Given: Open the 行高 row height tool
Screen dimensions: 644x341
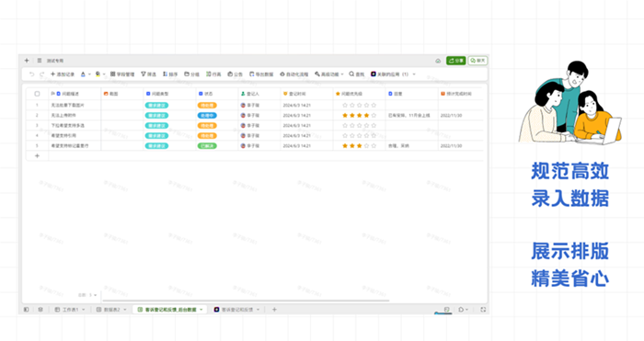Looking at the screenshot, I should [213, 74].
